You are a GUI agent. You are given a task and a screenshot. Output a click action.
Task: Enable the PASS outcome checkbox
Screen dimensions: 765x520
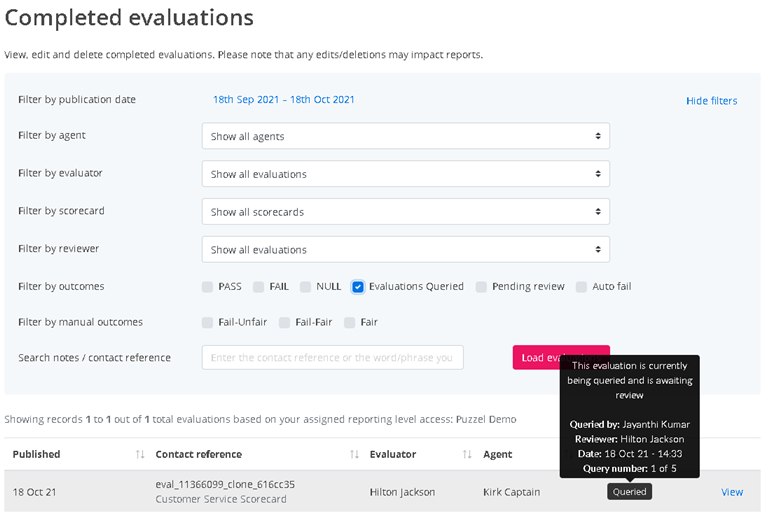point(208,287)
